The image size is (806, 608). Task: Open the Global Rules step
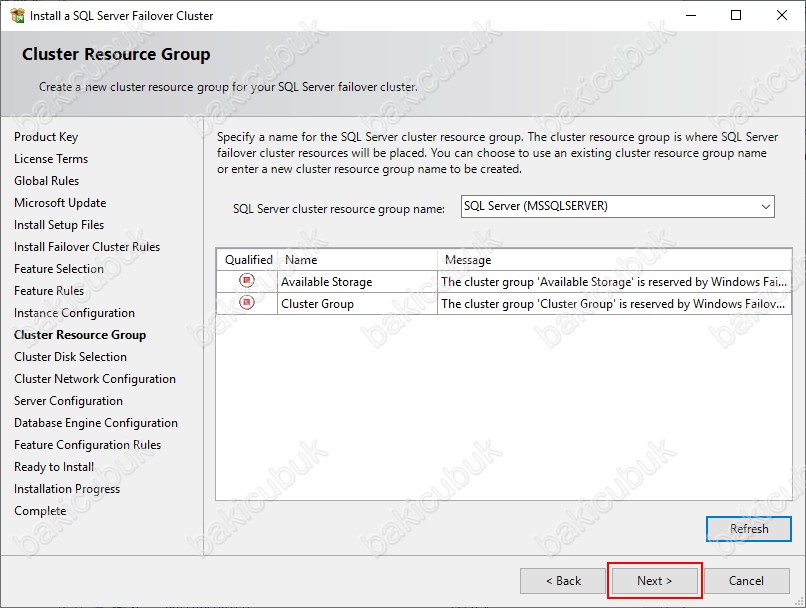coord(47,181)
